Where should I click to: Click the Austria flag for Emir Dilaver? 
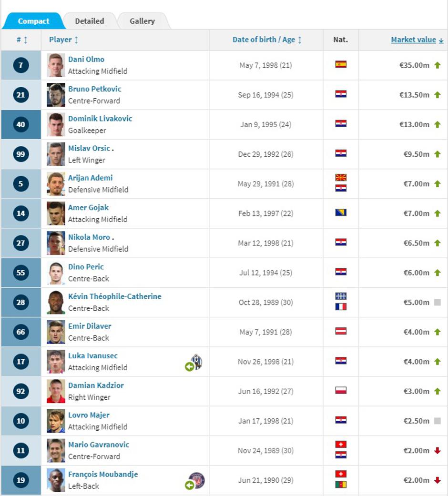[340, 331]
